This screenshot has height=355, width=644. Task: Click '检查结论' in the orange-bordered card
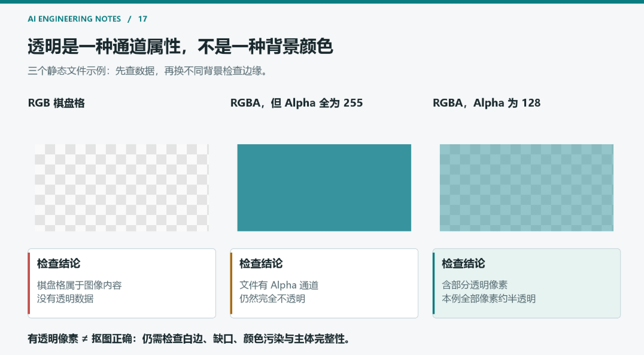(x=261, y=263)
